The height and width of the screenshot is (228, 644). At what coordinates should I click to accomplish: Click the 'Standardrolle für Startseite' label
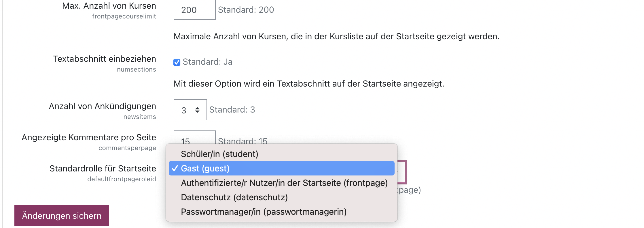pyautogui.click(x=103, y=169)
